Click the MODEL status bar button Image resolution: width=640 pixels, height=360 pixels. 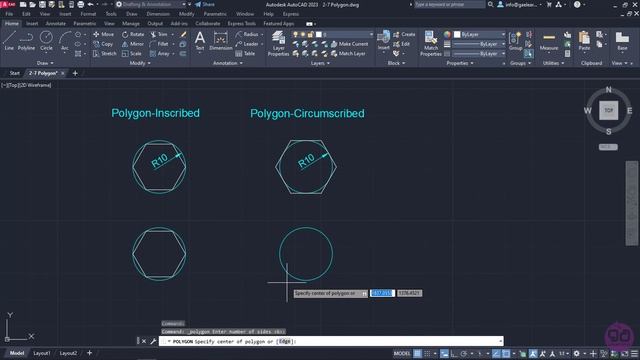coord(402,353)
